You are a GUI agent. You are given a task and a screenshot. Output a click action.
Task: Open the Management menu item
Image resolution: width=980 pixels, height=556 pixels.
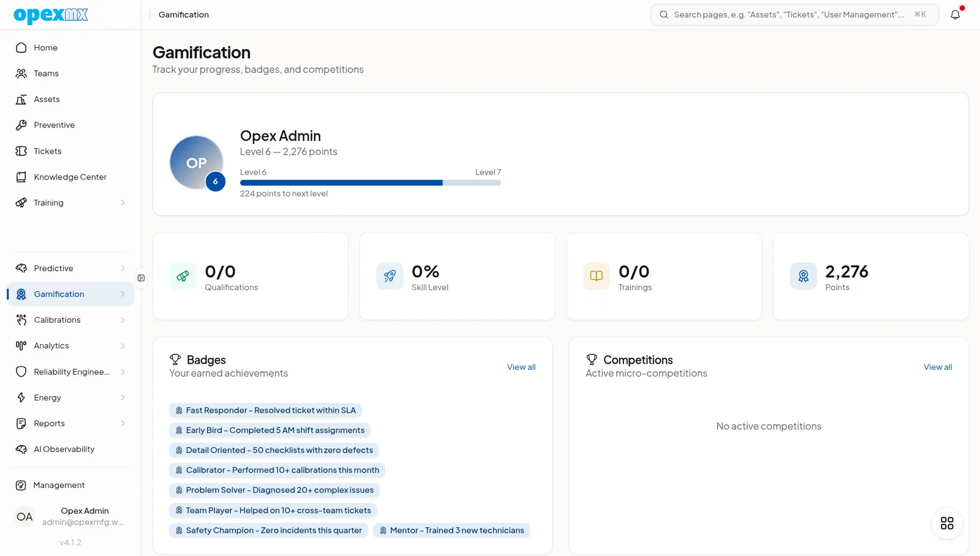[x=70, y=485]
